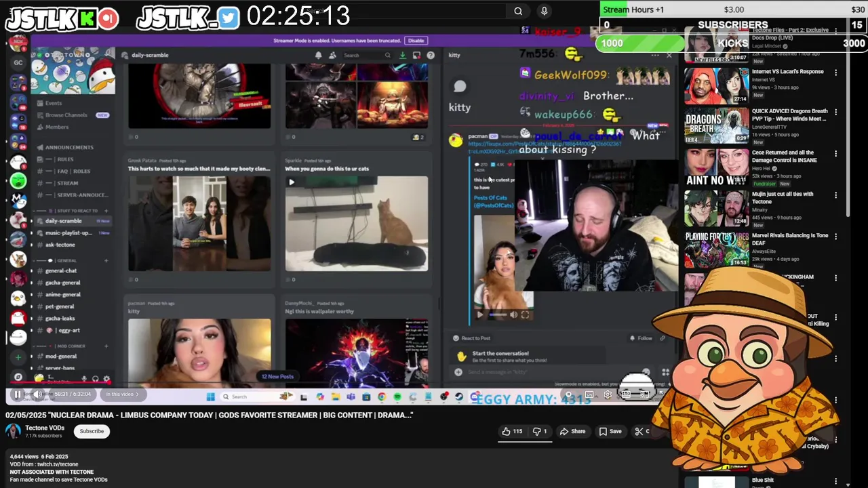The image size is (868, 488).
Task: Open options menu for 'Mujin just cut all ties'
Action: pos(835,195)
